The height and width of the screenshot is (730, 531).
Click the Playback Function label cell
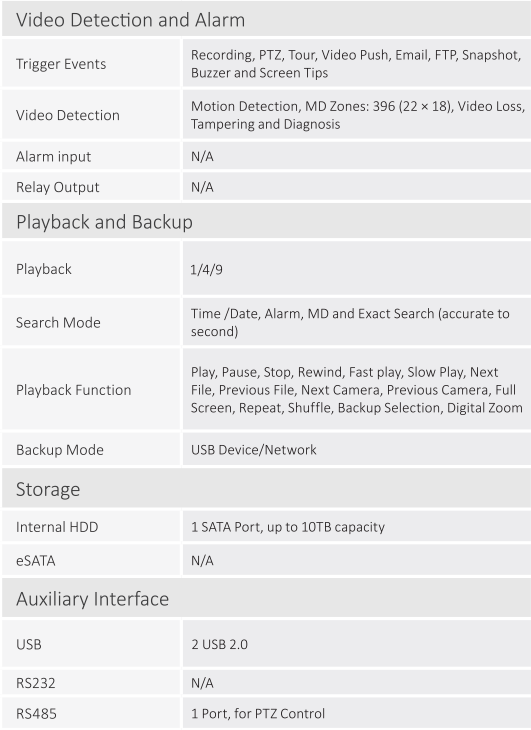tap(91, 389)
